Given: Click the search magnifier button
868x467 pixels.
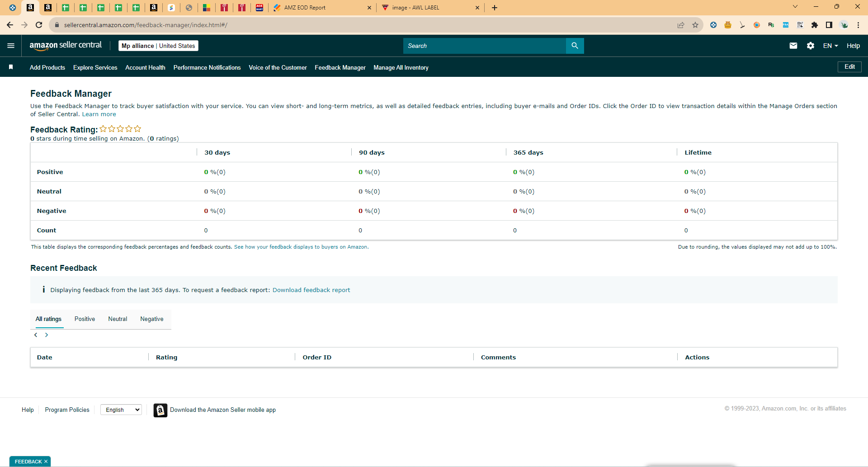Looking at the screenshot, I should pos(575,46).
